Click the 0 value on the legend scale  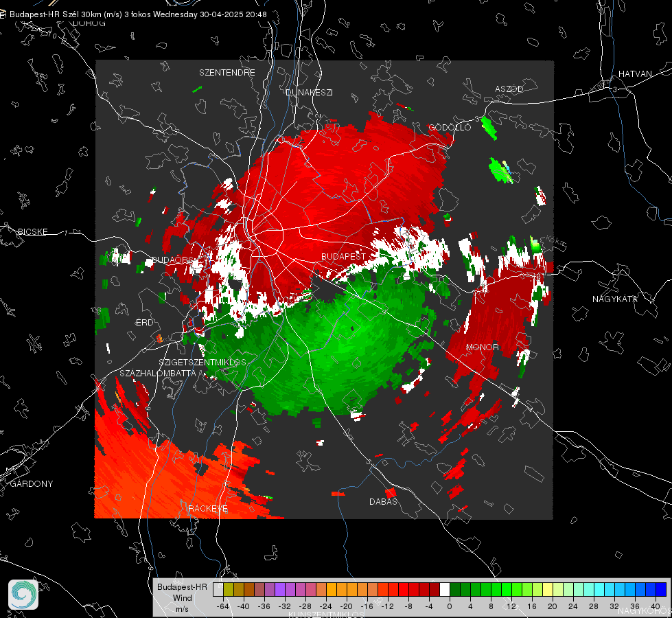449,606
